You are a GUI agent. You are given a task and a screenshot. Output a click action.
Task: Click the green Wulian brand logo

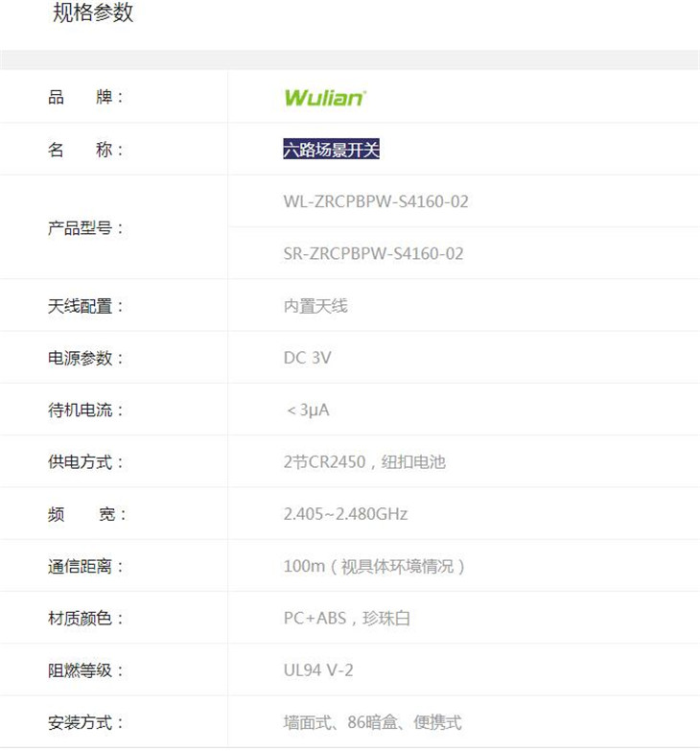point(325,98)
